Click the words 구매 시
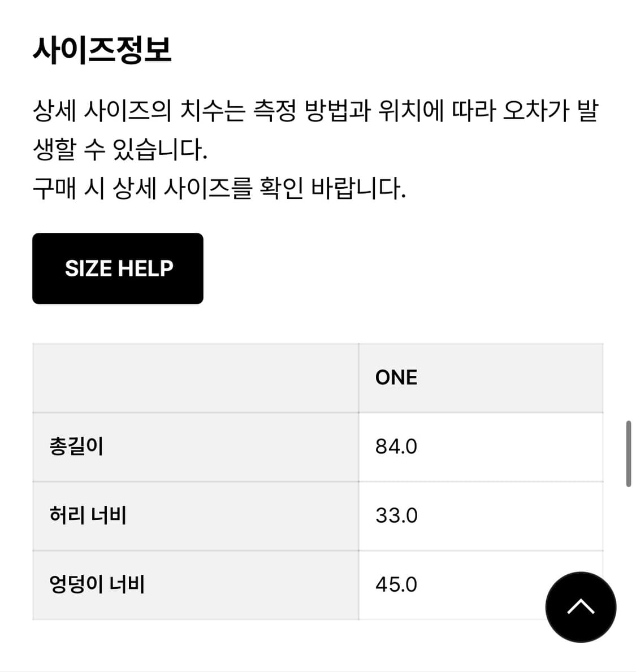 (69, 188)
